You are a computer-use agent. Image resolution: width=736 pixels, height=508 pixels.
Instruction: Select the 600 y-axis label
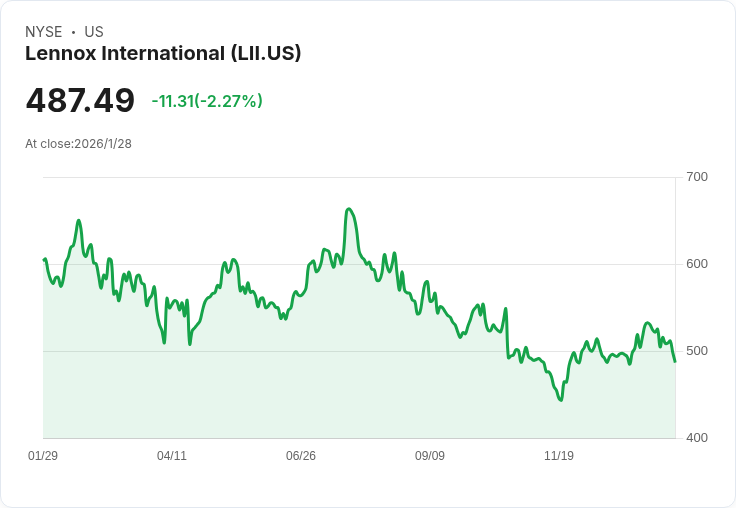pyautogui.click(x=696, y=264)
